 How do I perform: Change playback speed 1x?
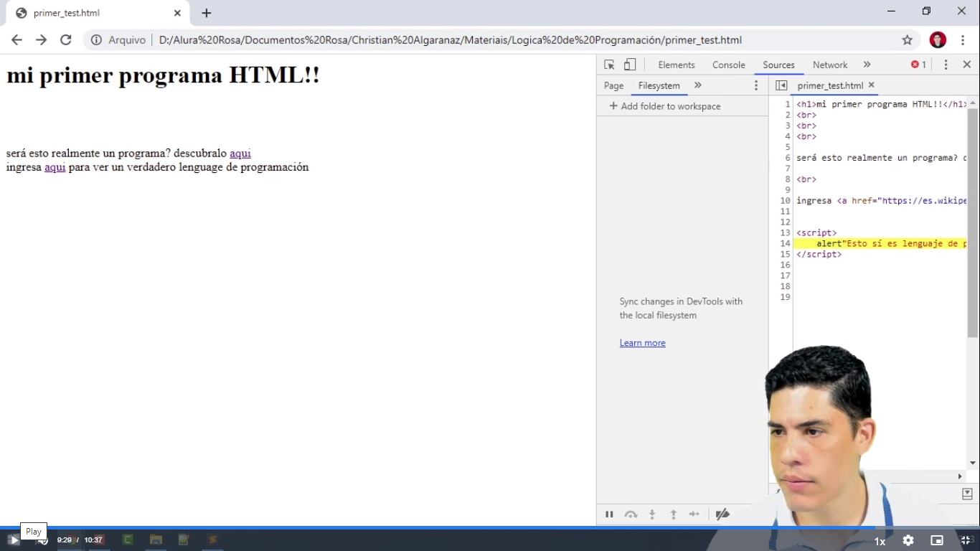pos(880,541)
